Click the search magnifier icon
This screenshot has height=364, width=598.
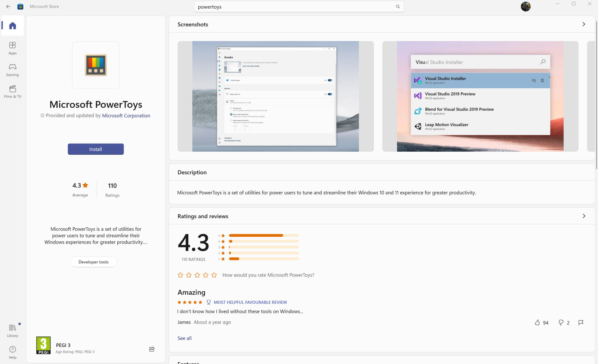397,6
